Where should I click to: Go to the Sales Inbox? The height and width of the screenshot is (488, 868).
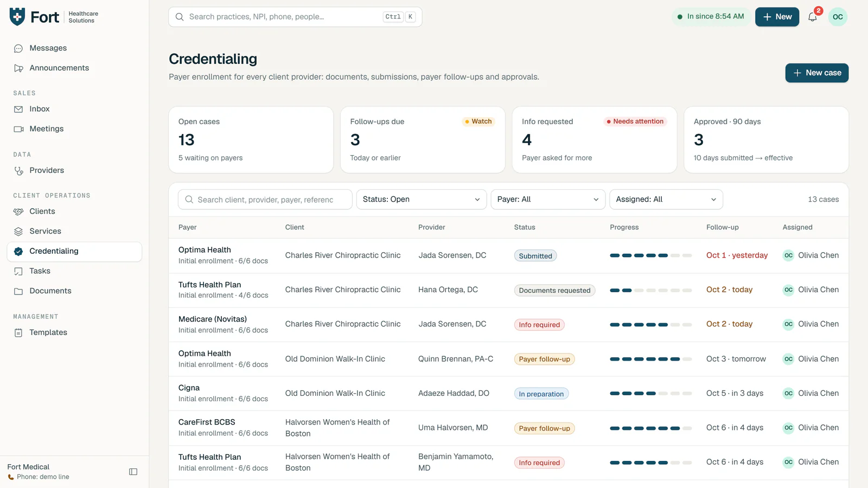74,109
